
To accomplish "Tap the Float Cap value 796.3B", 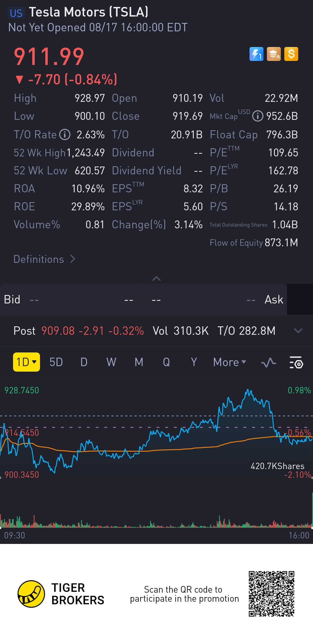I will tap(282, 135).
